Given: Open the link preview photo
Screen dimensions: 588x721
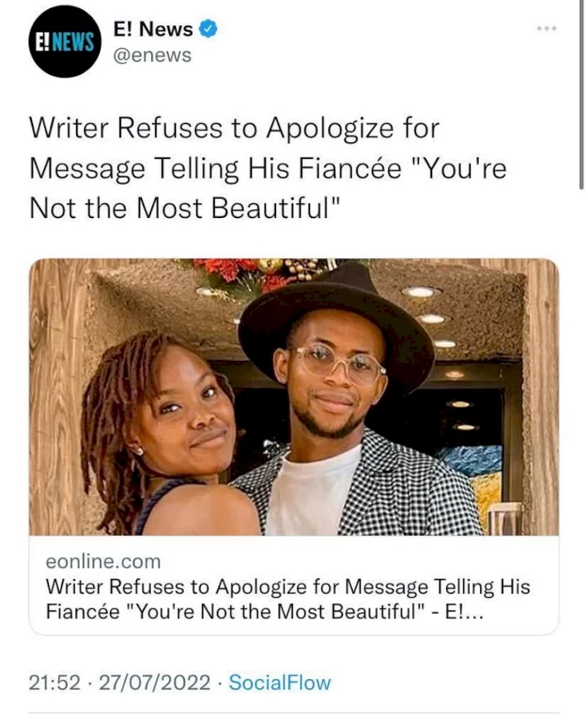Looking at the screenshot, I should tap(294, 397).
